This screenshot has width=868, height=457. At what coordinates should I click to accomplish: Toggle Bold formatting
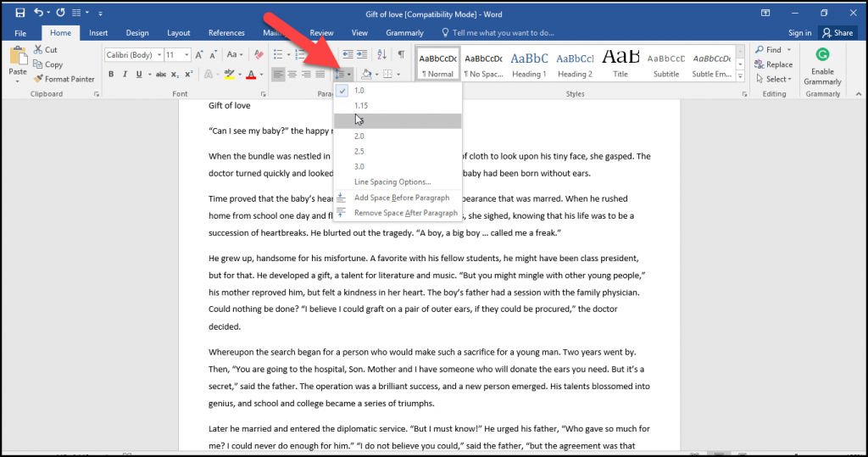pyautogui.click(x=111, y=75)
